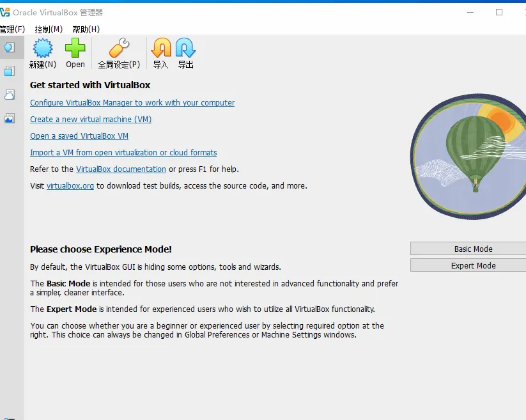Select the third sidebar icon

click(10, 95)
